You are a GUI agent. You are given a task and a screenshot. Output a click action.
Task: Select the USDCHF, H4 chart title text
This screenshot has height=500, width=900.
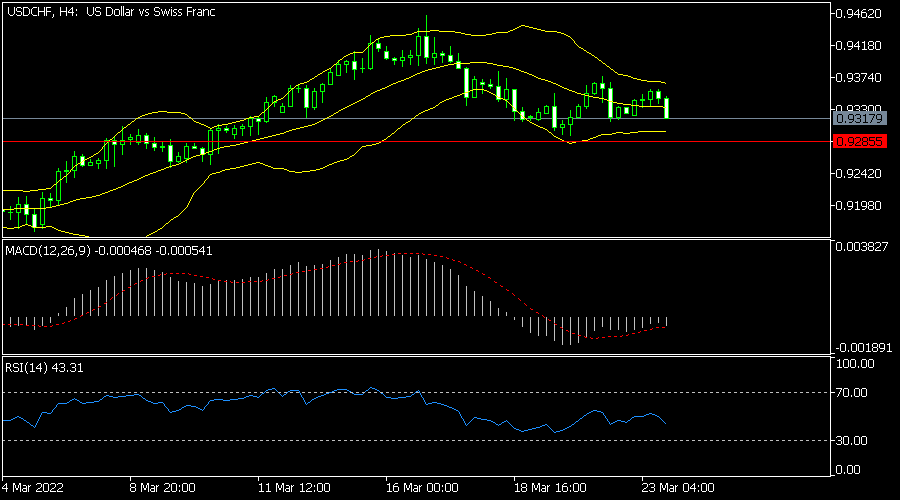(111, 11)
